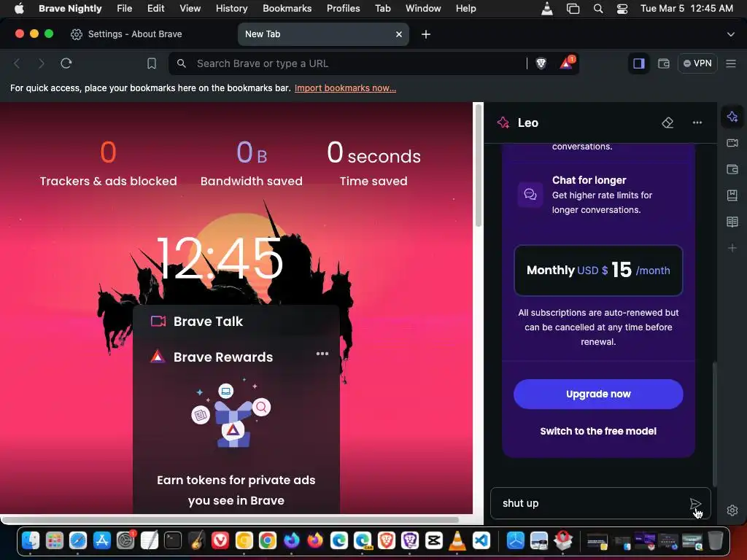Click Trackers & ads blocked stat
747x560 pixels.
click(108, 164)
